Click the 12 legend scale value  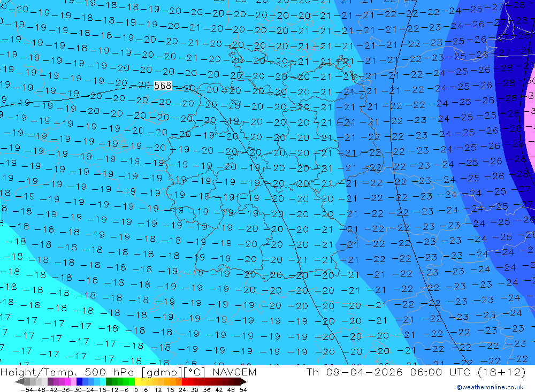[158, 390]
